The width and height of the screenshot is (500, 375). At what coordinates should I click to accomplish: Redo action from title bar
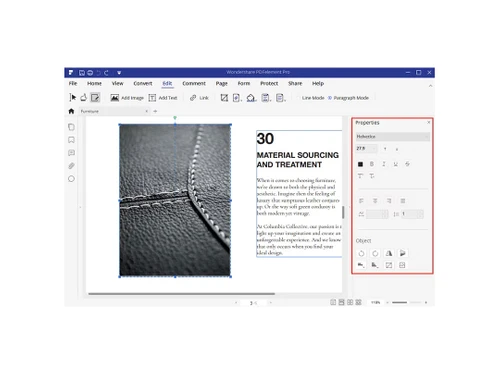click(x=106, y=72)
